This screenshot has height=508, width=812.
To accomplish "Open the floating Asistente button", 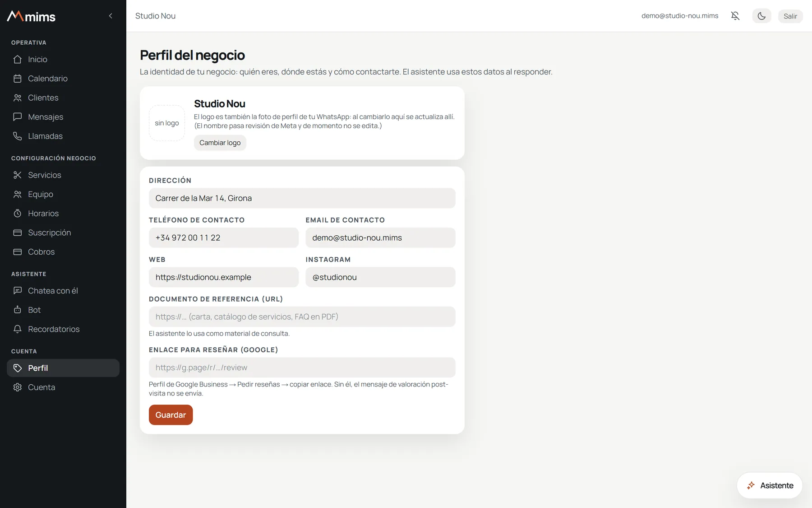I will [x=770, y=485].
